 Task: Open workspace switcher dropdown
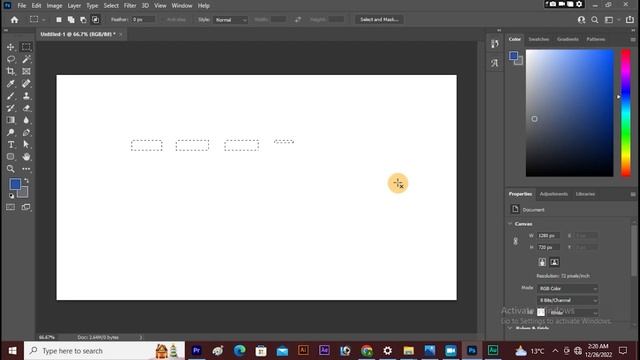coord(611,20)
